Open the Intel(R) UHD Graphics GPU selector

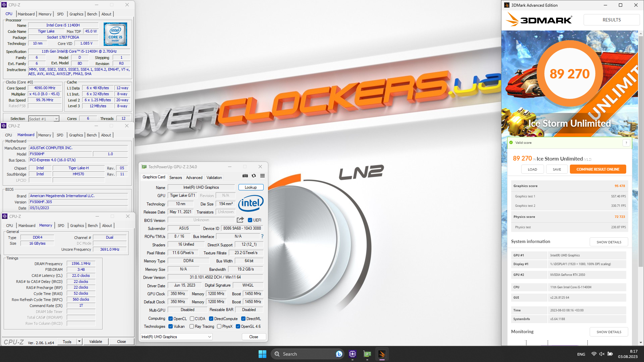(176, 337)
